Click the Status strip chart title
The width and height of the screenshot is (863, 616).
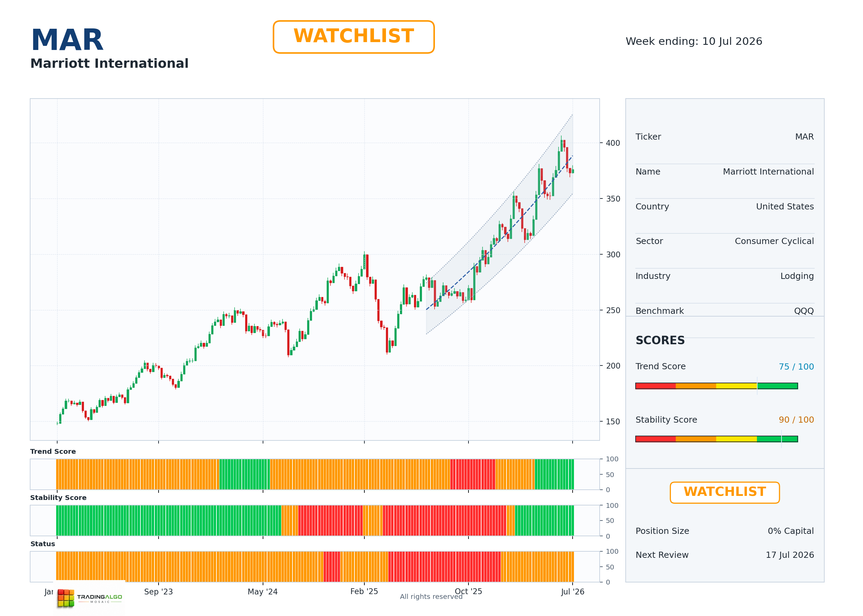[42, 543]
